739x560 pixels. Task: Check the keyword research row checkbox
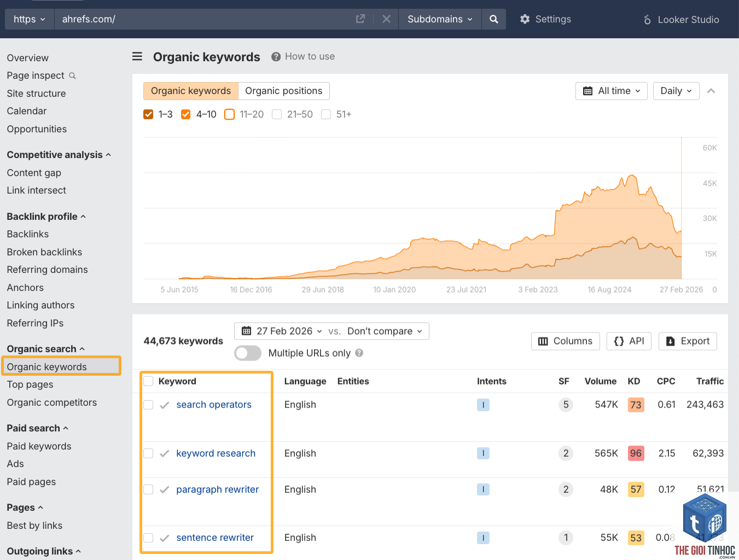tap(148, 453)
